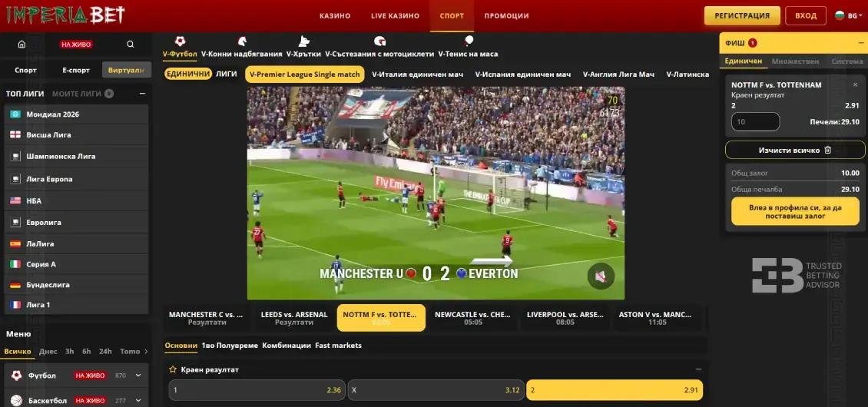
Task: Open the Комбинации markets tab
Action: pyautogui.click(x=287, y=345)
